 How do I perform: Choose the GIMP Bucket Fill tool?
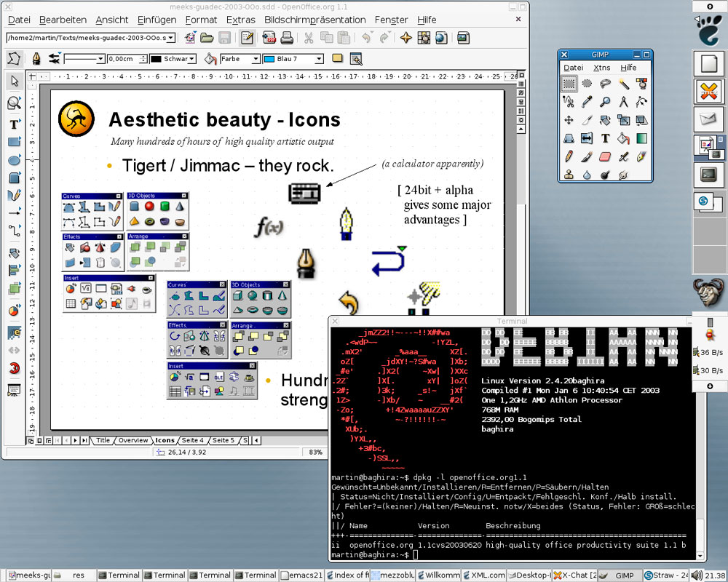623,138
